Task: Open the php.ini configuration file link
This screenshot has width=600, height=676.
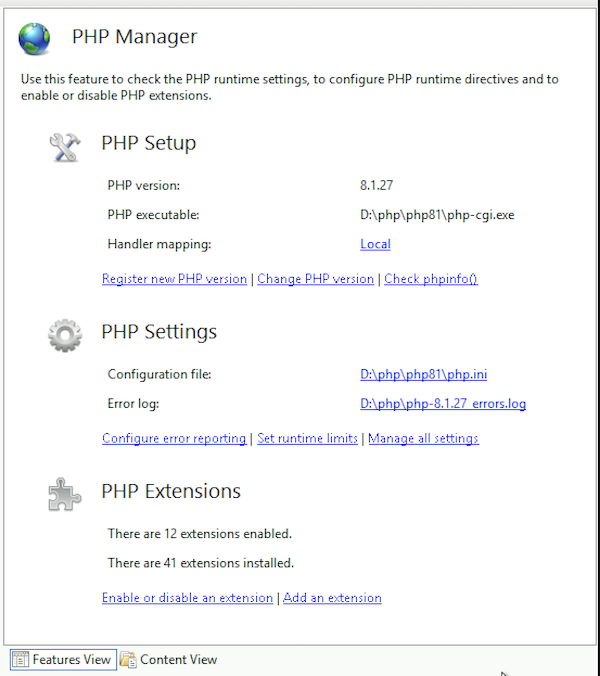Action: 424,375
